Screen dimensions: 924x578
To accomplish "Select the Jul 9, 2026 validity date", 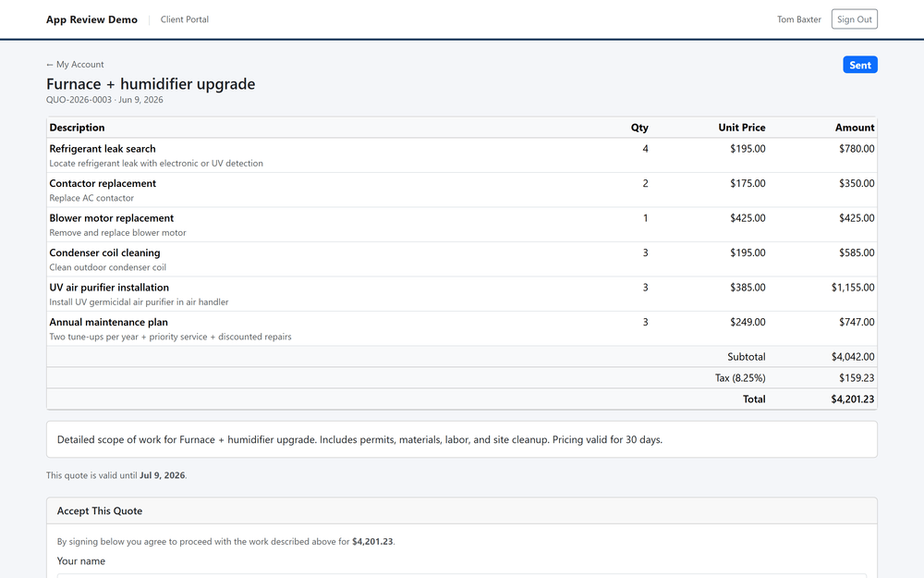I will pos(162,475).
